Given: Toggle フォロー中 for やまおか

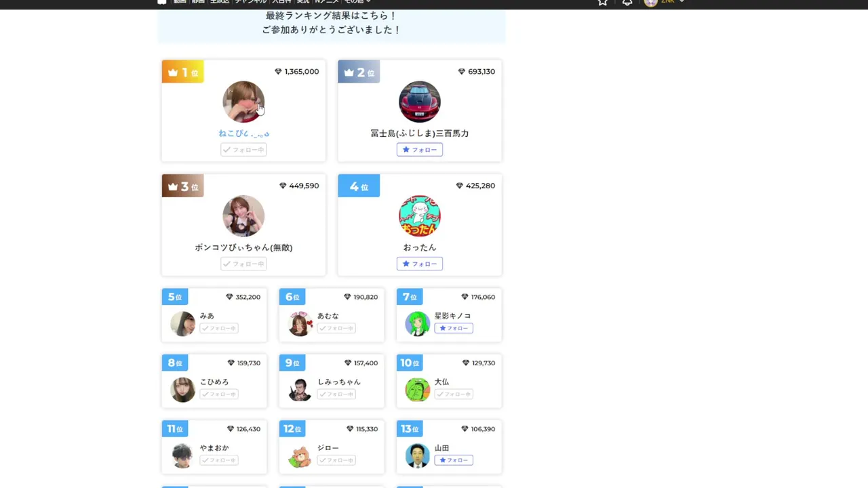Looking at the screenshot, I should [x=219, y=460].
